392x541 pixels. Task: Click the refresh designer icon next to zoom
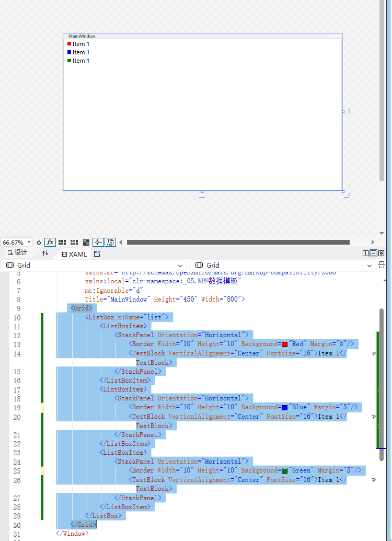click(39, 243)
